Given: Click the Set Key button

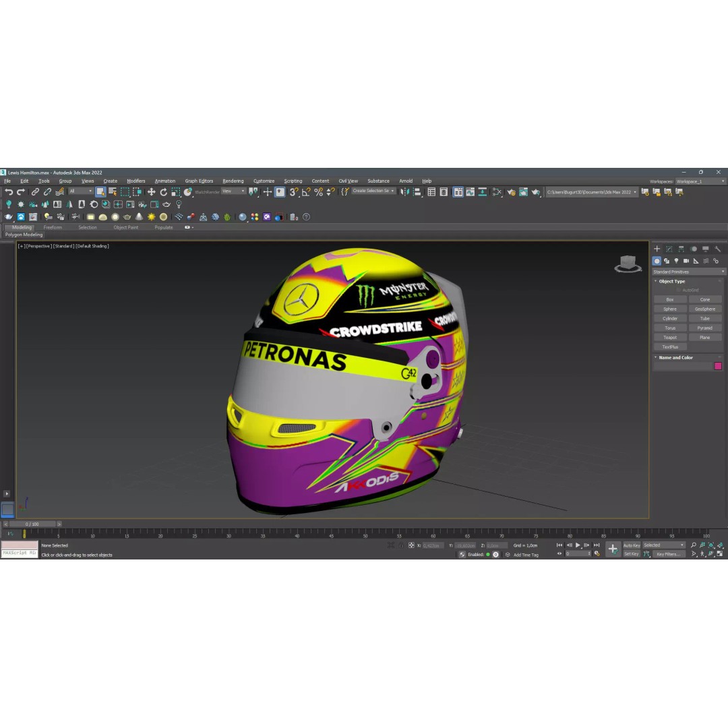Looking at the screenshot, I should [632, 554].
